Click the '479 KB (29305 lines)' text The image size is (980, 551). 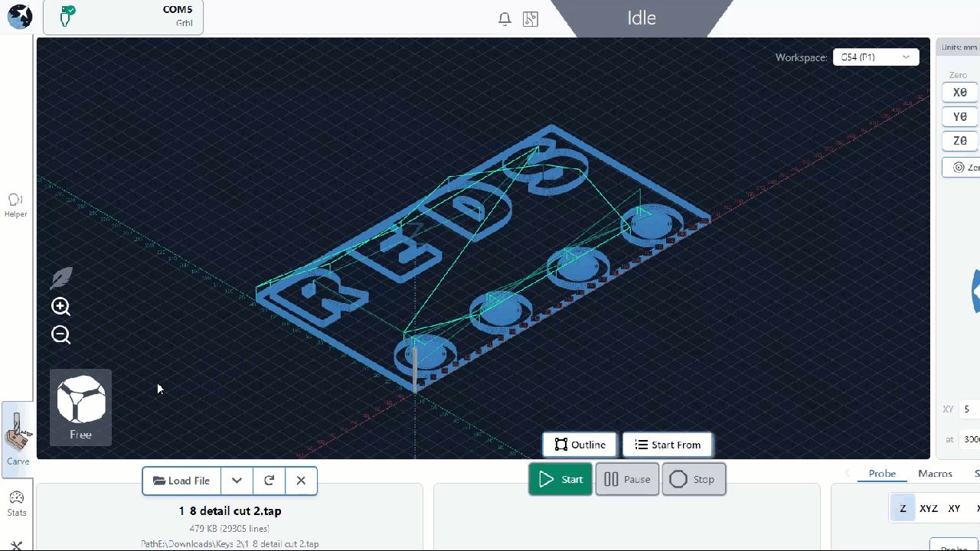[x=229, y=528]
